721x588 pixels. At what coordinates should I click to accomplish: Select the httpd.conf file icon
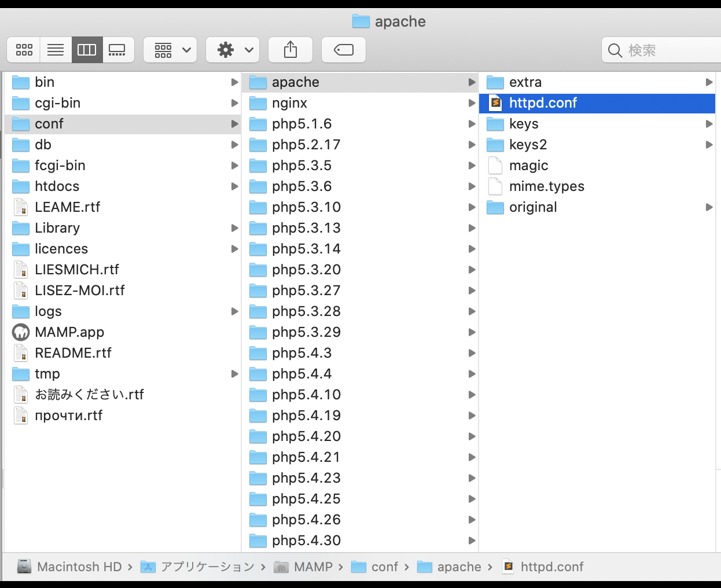click(x=495, y=103)
